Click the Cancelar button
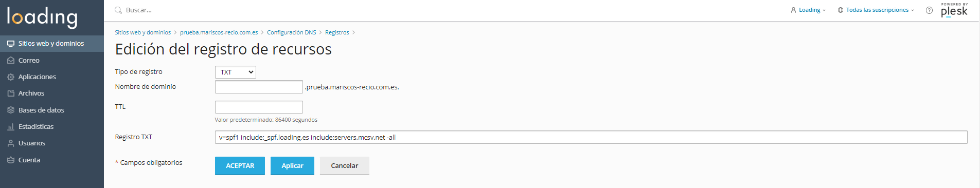The image size is (980, 188). point(344,166)
